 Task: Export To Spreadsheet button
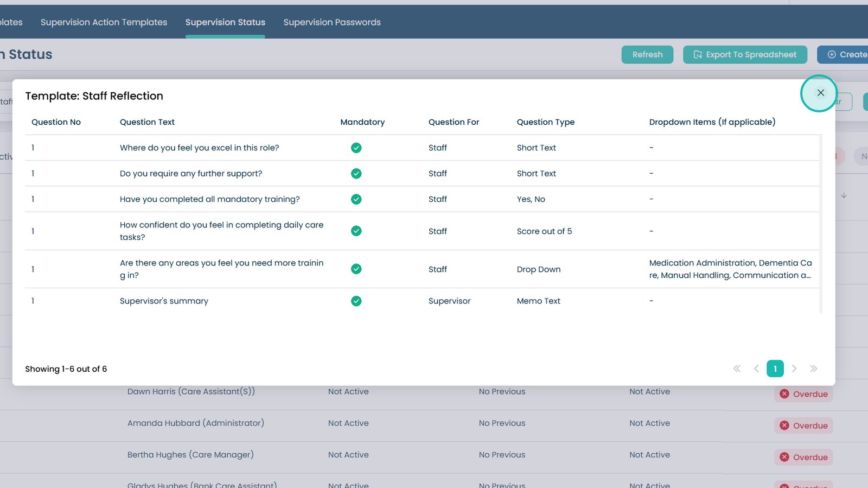(745, 55)
